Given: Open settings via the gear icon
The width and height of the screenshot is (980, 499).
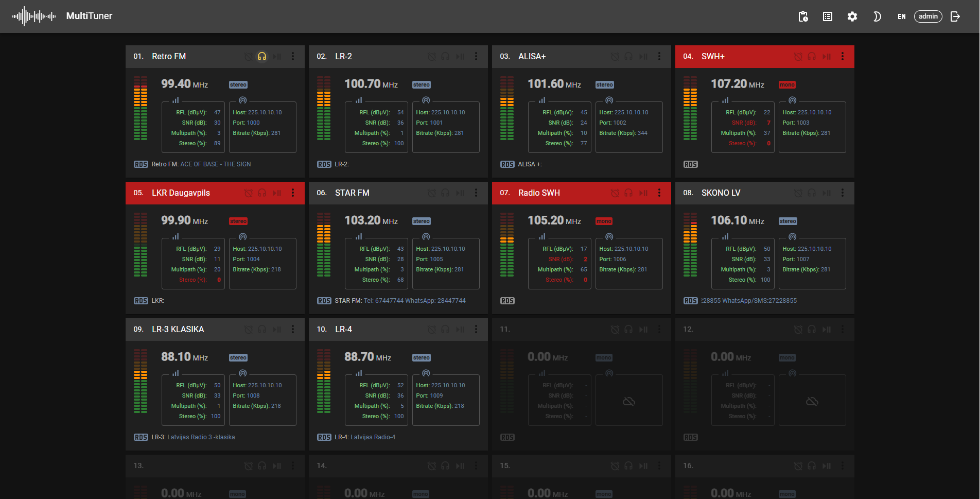Looking at the screenshot, I should click(852, 16).
